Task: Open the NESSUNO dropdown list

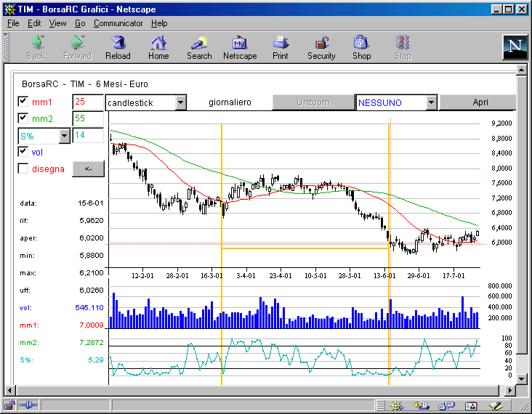Action: (x=431, y=102)
